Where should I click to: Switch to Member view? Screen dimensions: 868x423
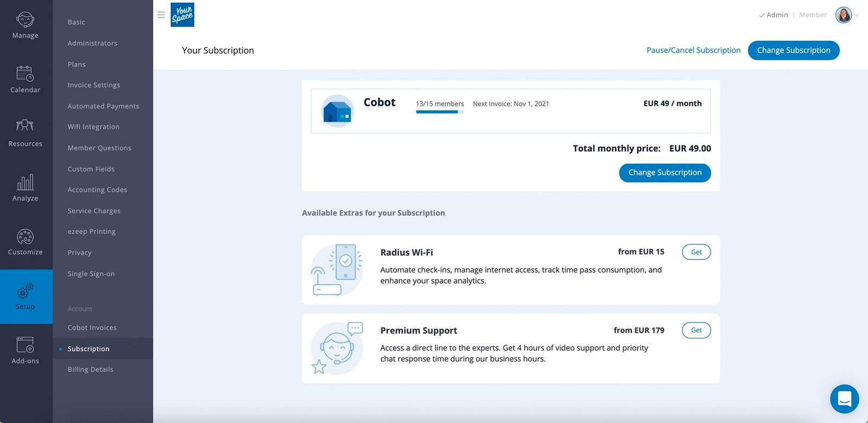[x=813, y=15]
